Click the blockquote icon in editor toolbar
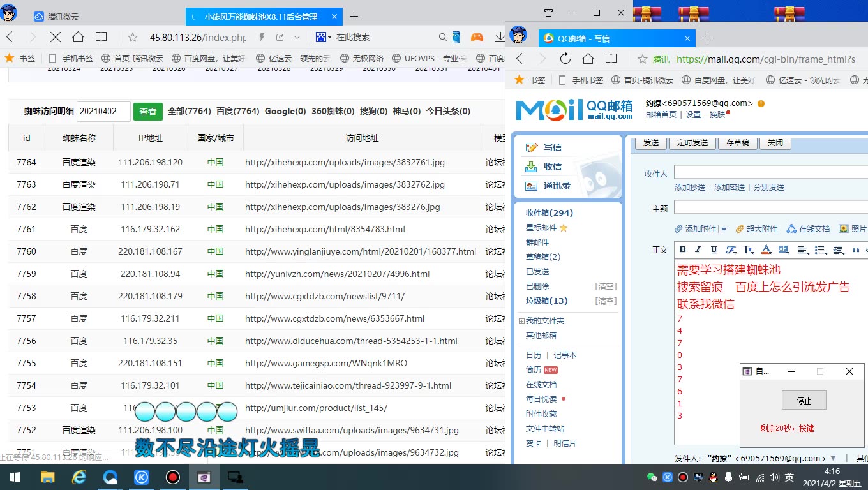The height and width of the screenshot is (490, 868). coord(856,249)
